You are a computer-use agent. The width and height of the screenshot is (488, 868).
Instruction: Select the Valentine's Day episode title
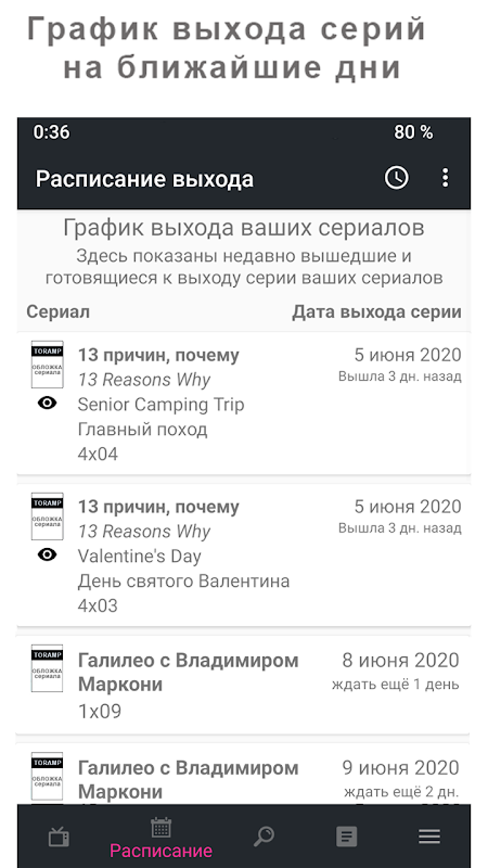point(139,556)
